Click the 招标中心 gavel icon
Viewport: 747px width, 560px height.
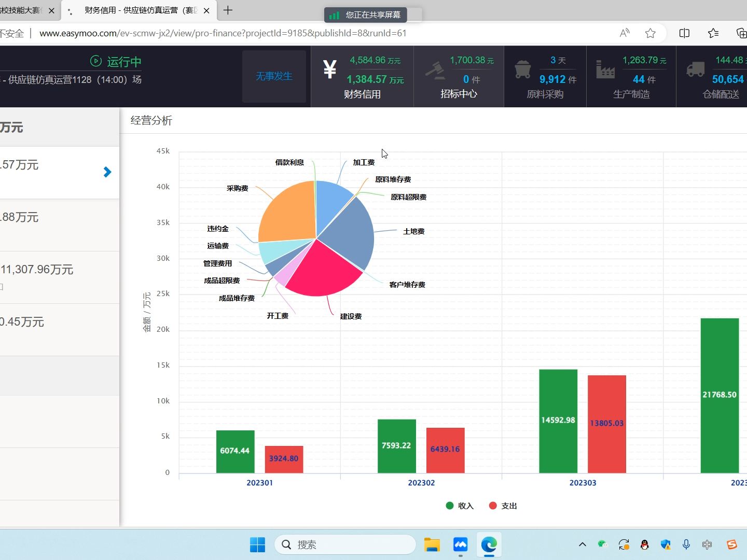(435, 70)
